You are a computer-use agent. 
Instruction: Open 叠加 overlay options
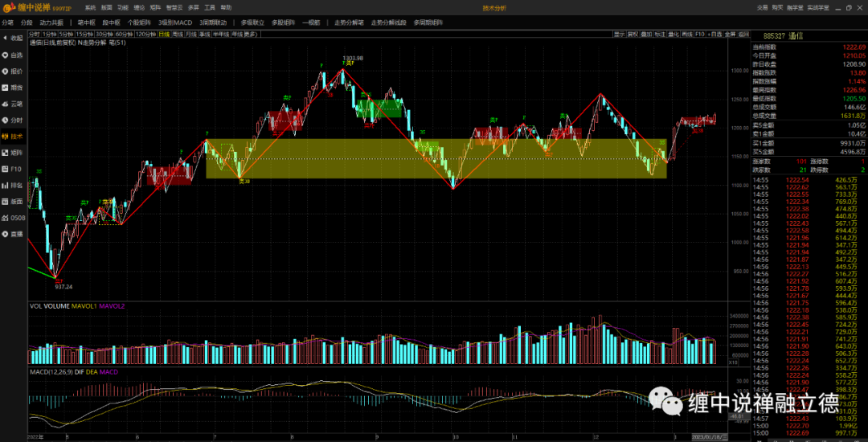point(646,35)
